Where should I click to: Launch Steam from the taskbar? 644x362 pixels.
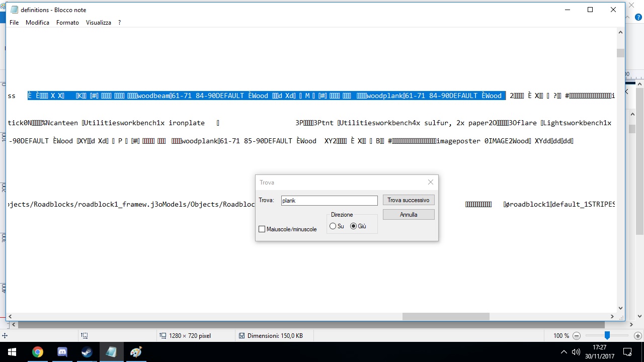(87, 352)
